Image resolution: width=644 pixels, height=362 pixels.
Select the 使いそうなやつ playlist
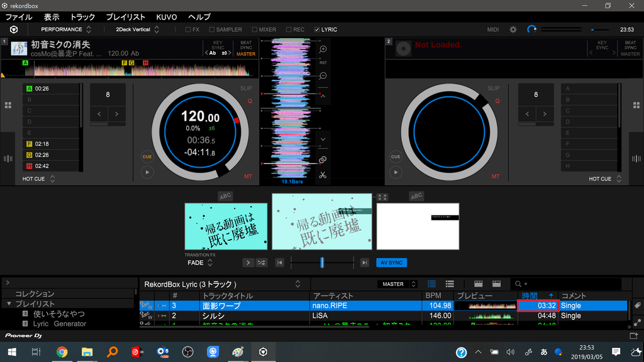[58, 314]
